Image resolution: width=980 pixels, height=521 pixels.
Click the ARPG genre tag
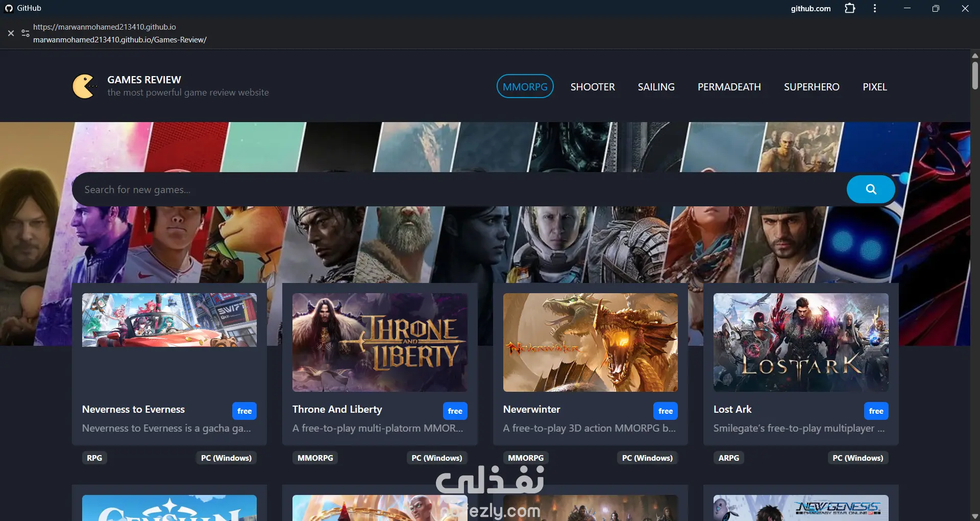(x=729, y=458)
